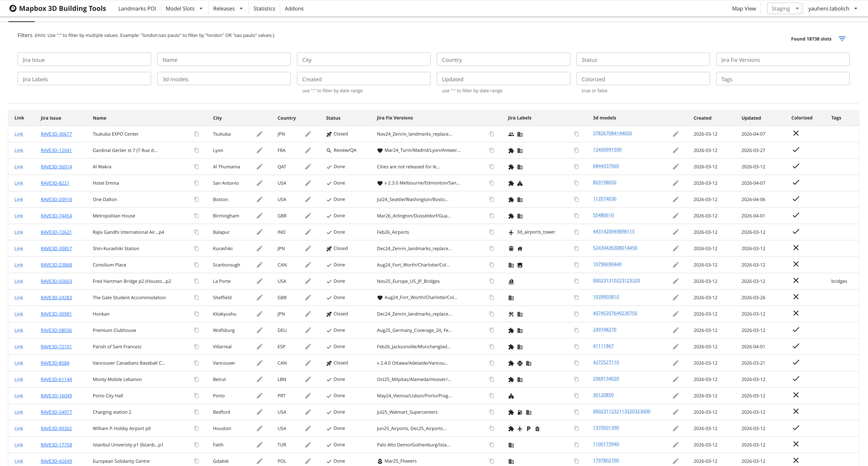This screenshot has height=466, width=868.
Task: Open the Landmarks POI page
Action: click(137, 8)
